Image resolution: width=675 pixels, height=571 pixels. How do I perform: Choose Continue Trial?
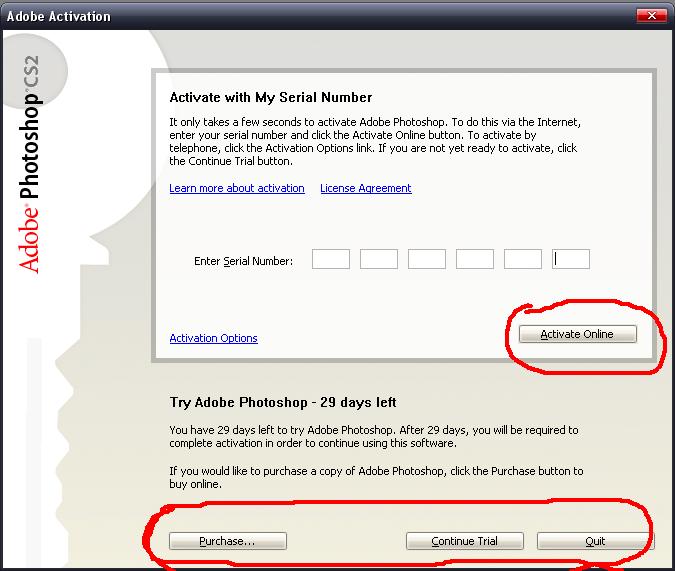click(465, 541)
